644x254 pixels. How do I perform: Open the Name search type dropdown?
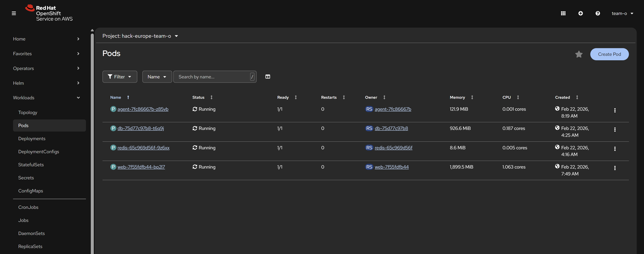coord(157,77)
